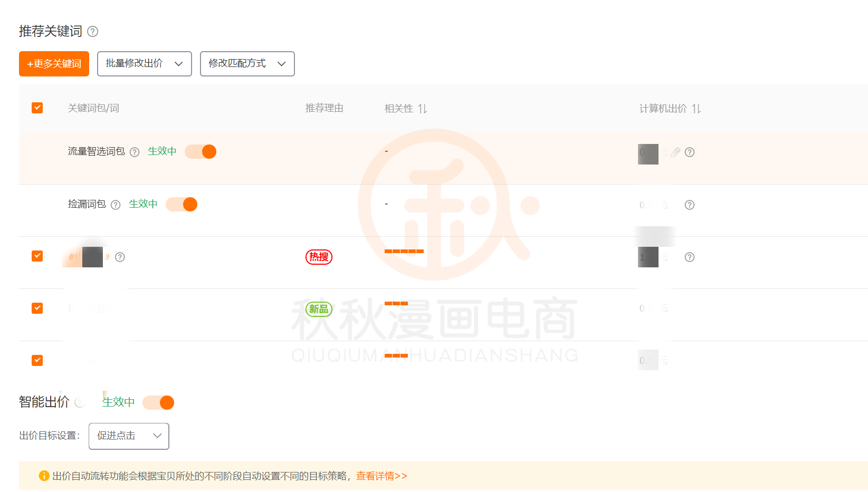
Task: Open the 查看详情>> link
Action: pyautogui.click(x=381, y=476)
